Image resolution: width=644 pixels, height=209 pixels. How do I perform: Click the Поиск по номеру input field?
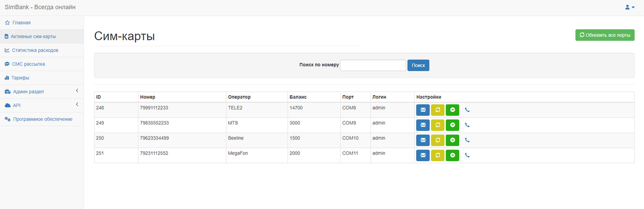coord(373,65)
